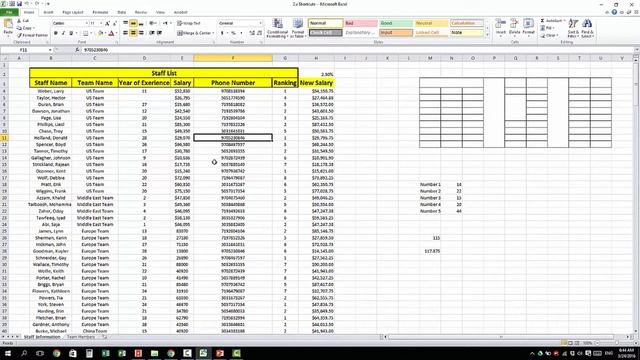Expand the formula bar
The width and height of the screenshot is (640, 360).
click(636, 49)
